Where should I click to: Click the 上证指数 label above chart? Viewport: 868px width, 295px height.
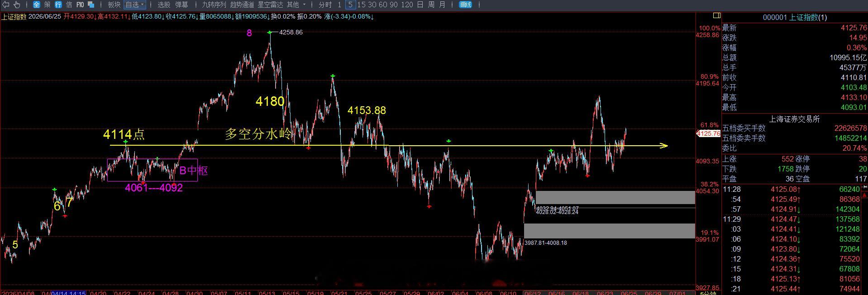pos(14,16)
